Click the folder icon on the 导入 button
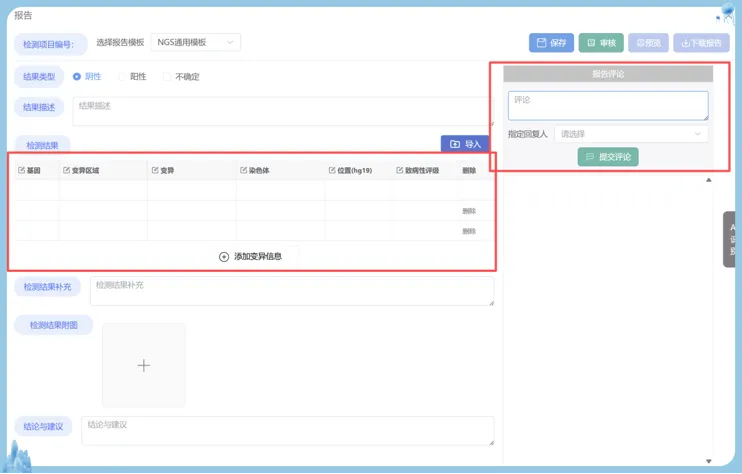 (455, 144)
